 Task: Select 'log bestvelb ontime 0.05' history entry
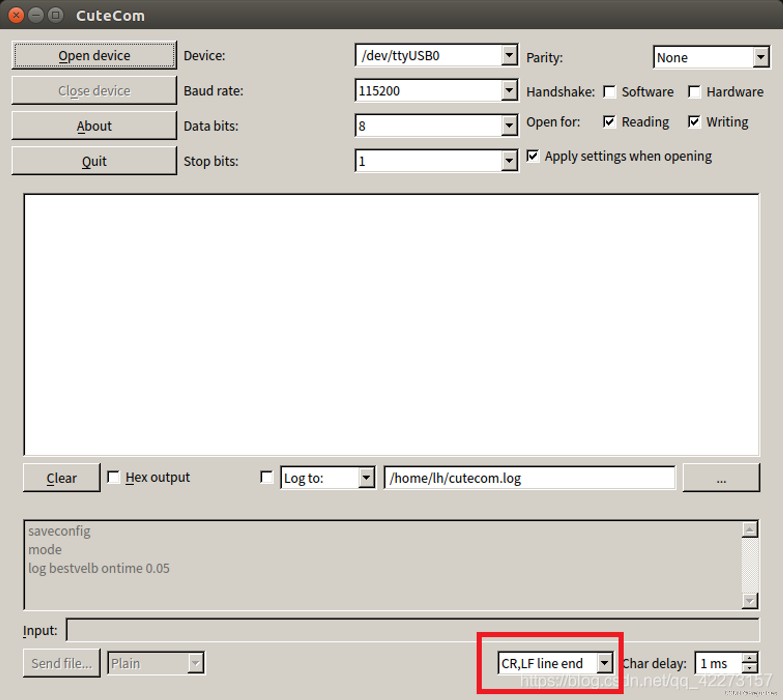pos(99,568)
